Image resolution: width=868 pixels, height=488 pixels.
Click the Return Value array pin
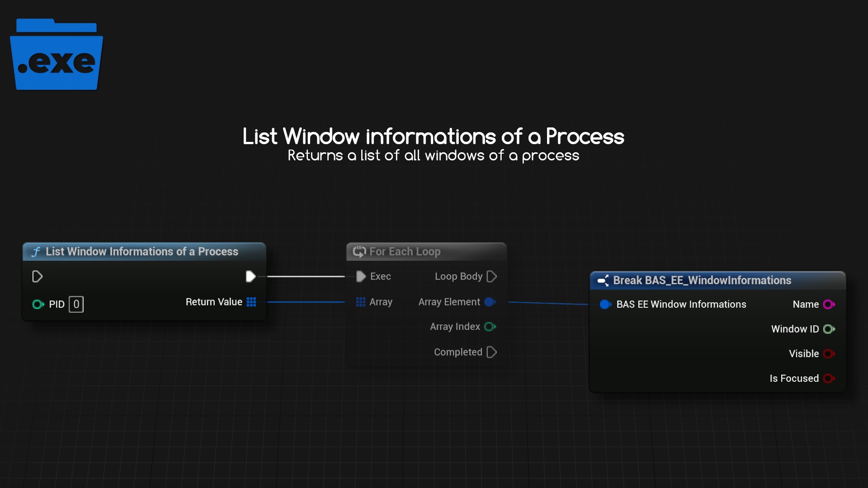click(251, 302)
